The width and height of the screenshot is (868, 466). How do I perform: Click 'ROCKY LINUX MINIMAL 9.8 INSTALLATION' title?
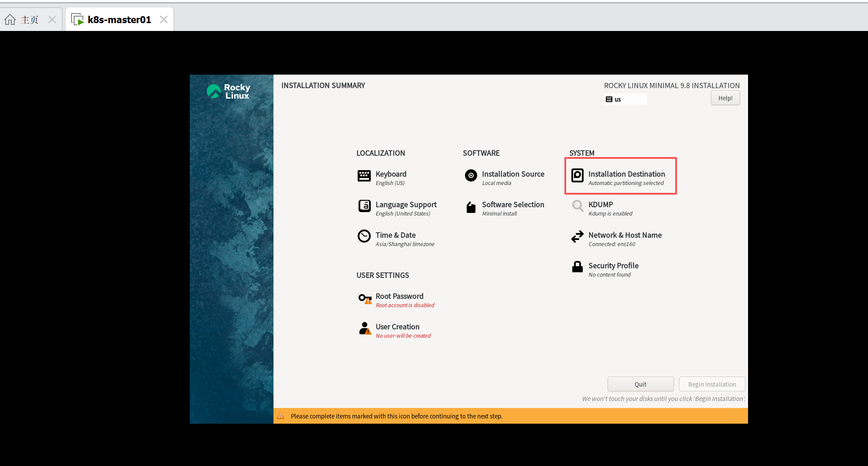pos(672,86)
